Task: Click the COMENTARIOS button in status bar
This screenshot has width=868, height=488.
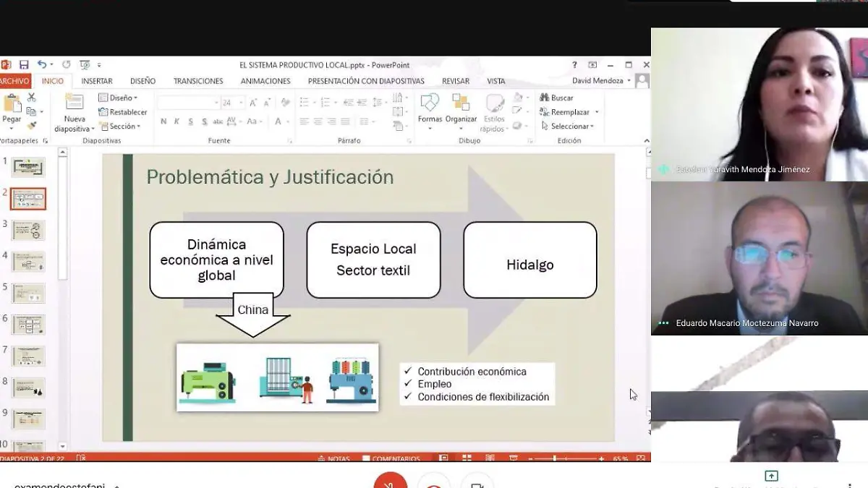Action: (395, 458)
